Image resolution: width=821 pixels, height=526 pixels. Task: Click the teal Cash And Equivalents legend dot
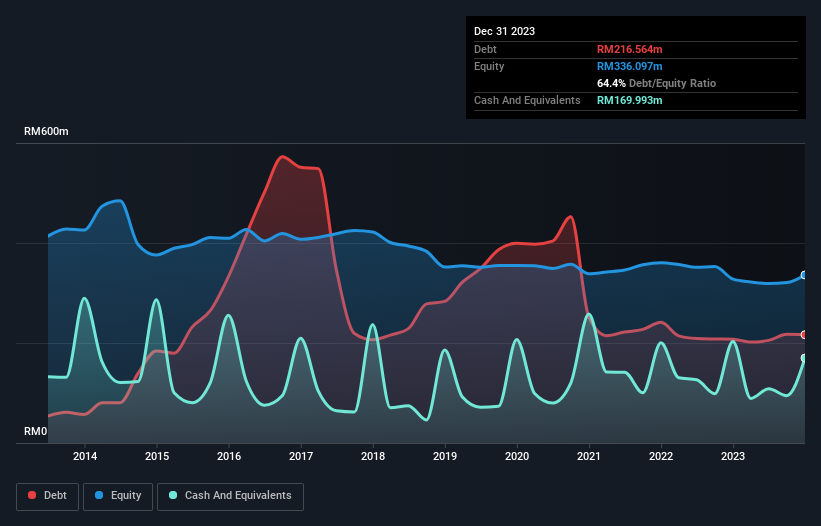173,495
